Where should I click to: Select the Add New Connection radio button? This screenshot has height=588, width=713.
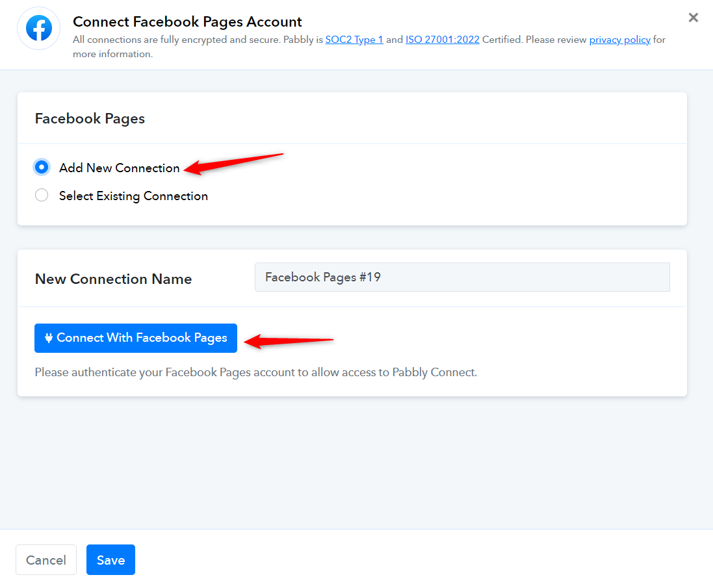pyautogui.click(x=42, y=167)
